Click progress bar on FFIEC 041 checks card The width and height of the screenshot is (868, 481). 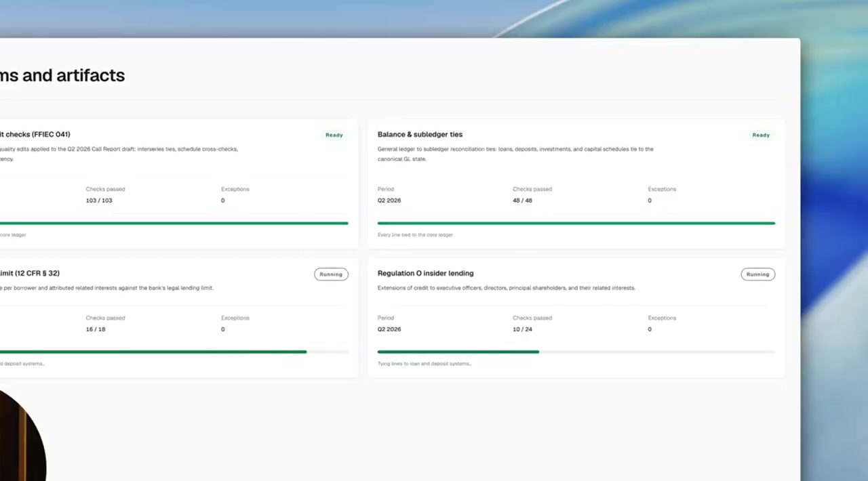point(174,223)
